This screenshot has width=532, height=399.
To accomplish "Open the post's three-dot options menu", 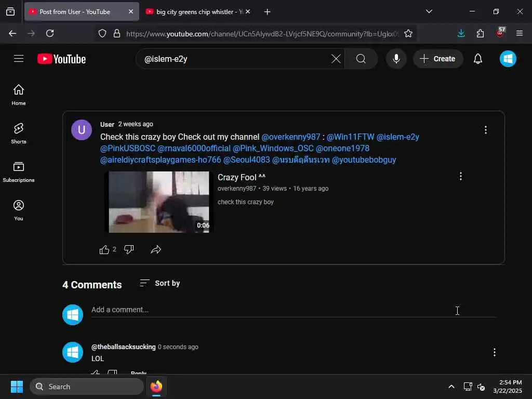I will click(x=486, y=130).
